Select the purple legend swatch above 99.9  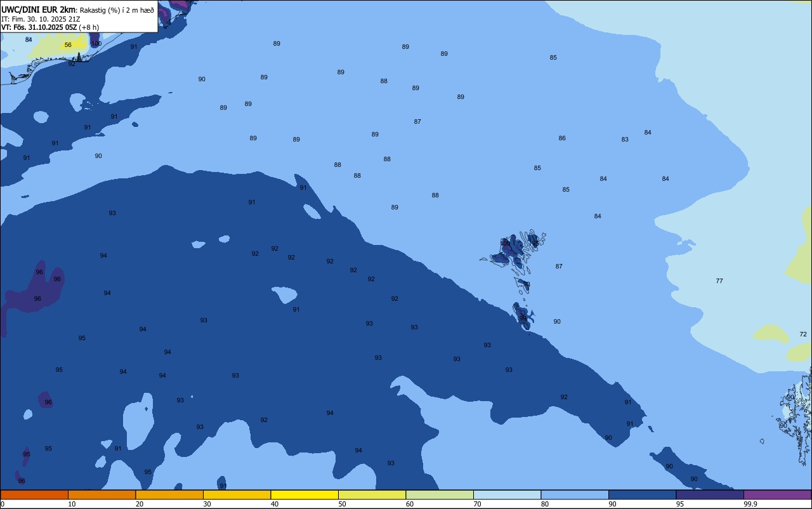click(x=777, y=494)
